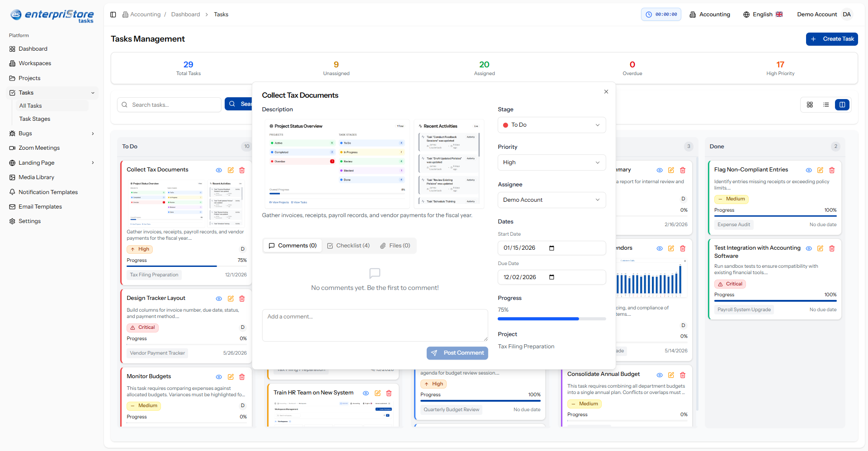Click eye icon on Test Integration task

809,248
